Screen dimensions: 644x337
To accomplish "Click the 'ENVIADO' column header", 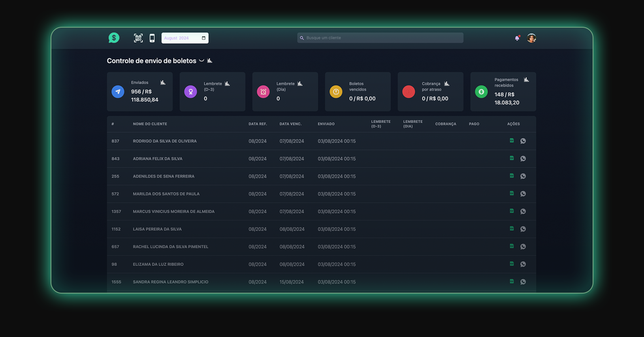I will click(x=326, y=124).
